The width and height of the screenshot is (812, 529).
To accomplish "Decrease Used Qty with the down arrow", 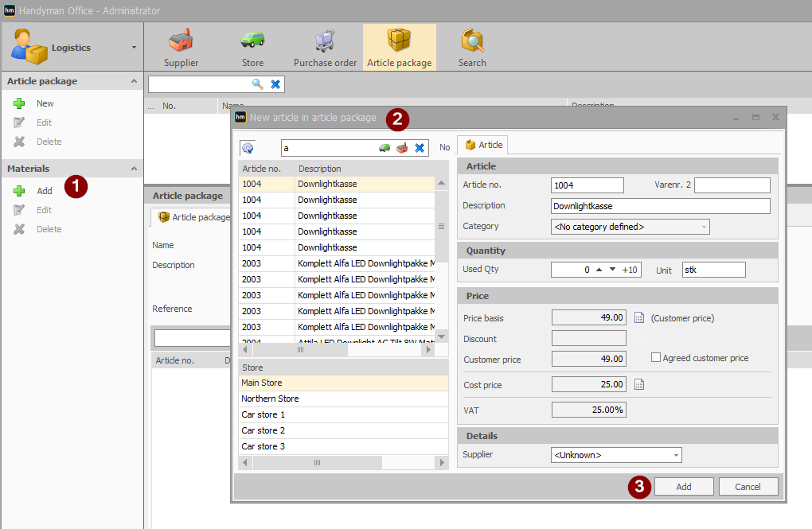I will coord(613,270).
